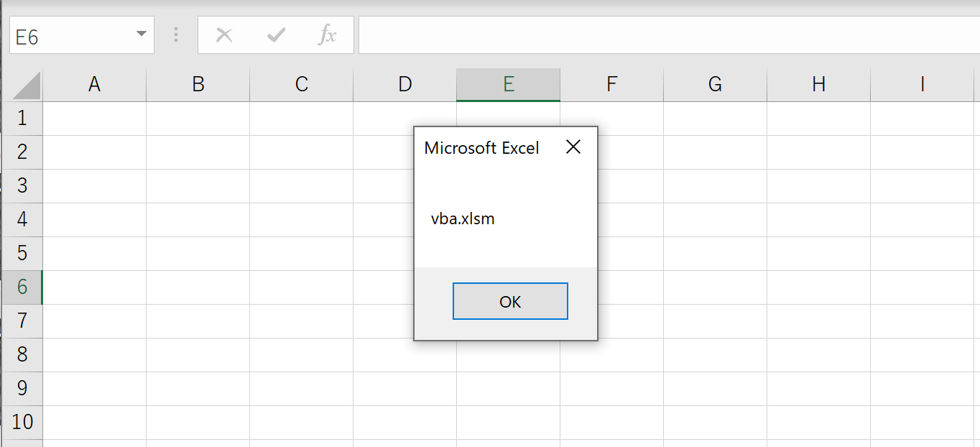
Task: Select row 1 header
Action: [x=22, y=119]
